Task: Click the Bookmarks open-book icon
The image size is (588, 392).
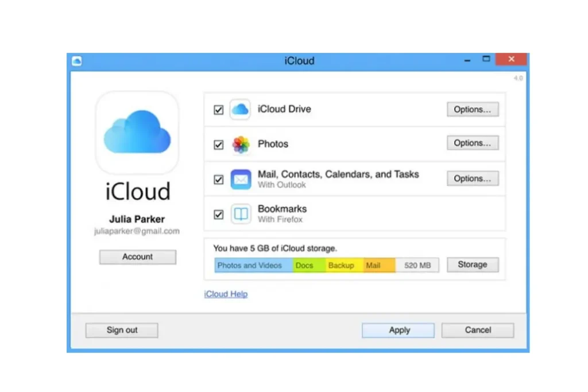Action: pos(241,214)
